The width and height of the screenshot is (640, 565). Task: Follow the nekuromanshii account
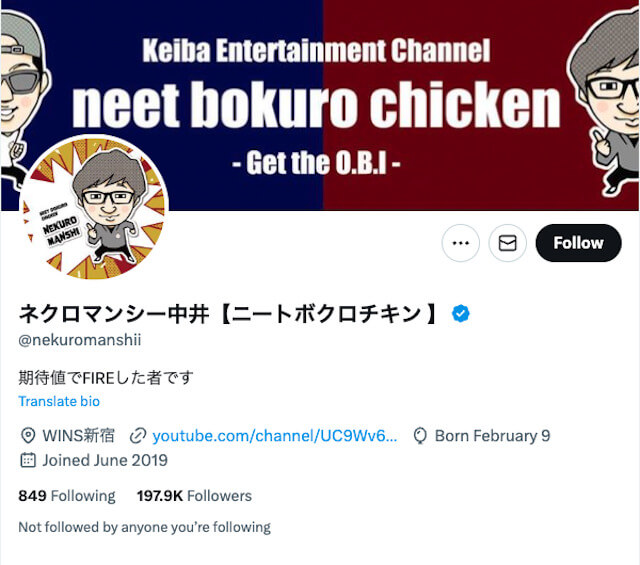[x=578, y=243]
